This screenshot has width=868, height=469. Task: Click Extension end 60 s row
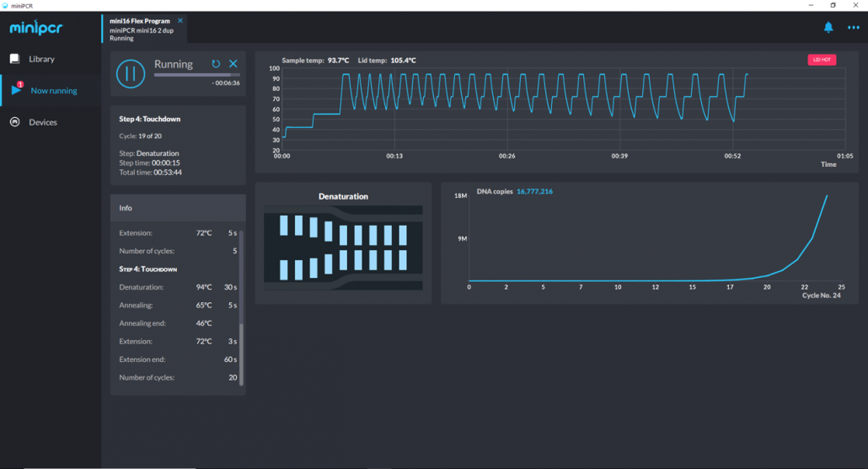(x=178, y=360)
